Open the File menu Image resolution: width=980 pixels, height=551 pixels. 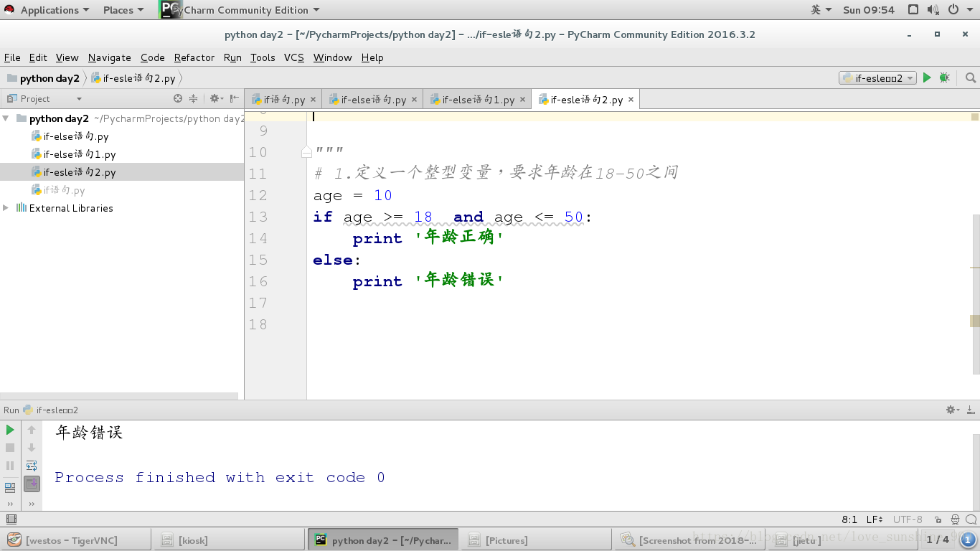pyautogui.click(x=12, y=57)
